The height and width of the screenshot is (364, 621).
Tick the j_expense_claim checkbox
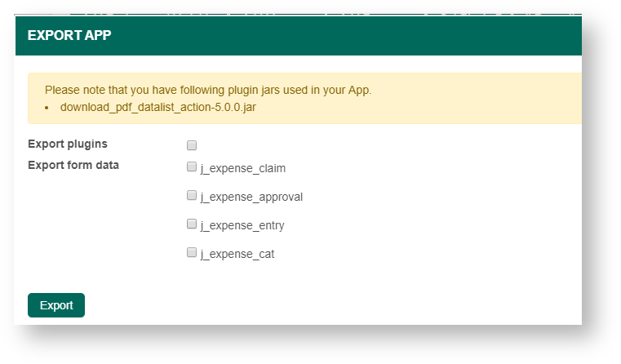(192, 167)
